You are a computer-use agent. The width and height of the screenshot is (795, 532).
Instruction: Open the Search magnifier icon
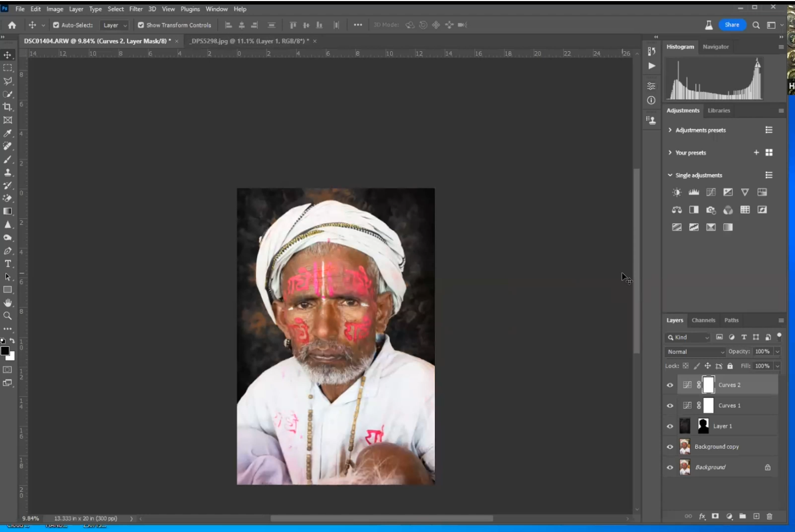(x=756, y=25)
